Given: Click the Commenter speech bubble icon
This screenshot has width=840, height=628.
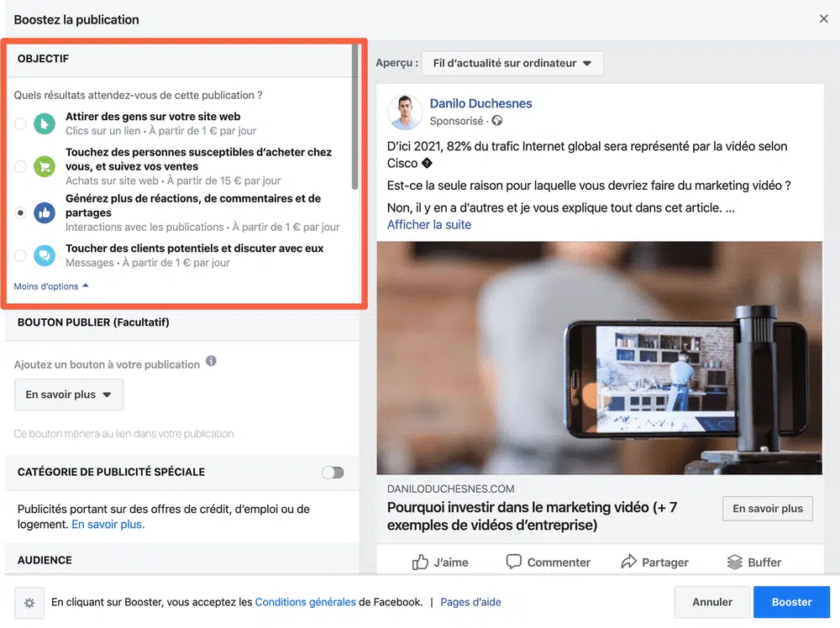Looking at the screenshot, I should pyautogui.click(x=513, y=561).
